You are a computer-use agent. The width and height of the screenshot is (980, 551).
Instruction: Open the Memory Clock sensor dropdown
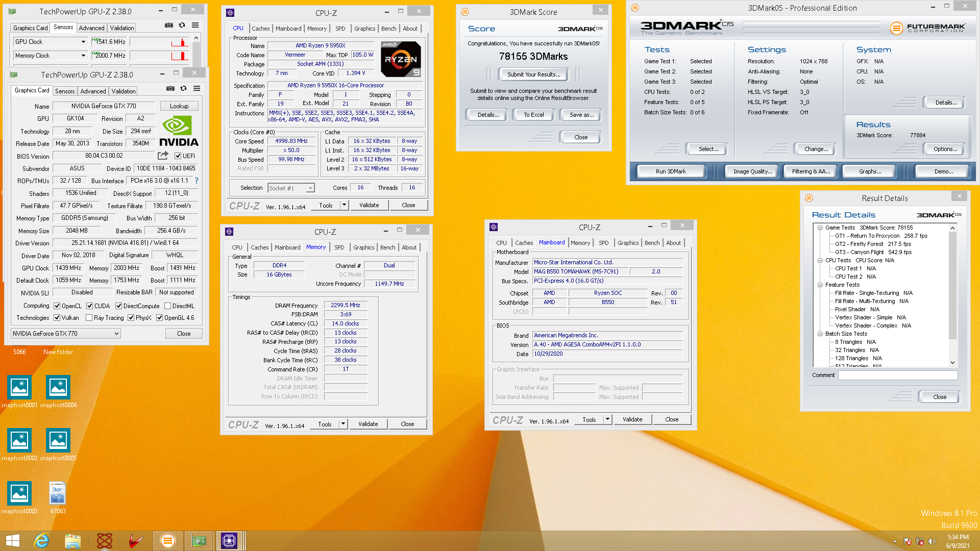83,56
